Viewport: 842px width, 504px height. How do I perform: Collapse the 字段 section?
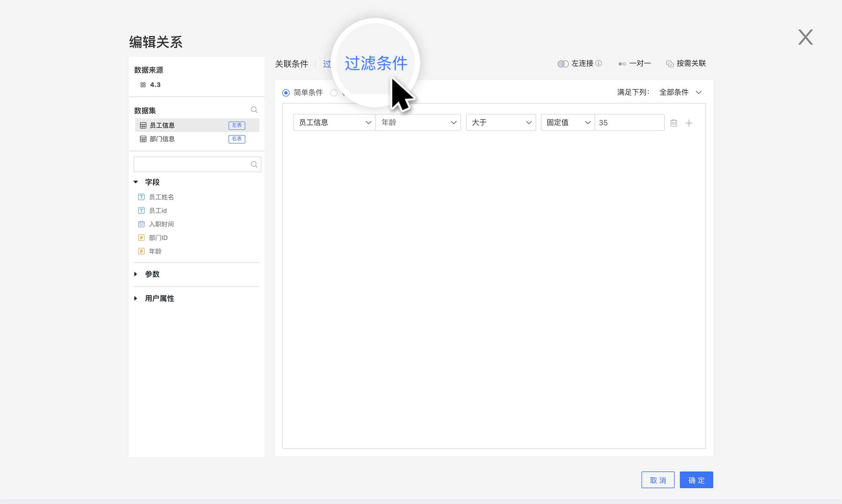tap(136, 182)
